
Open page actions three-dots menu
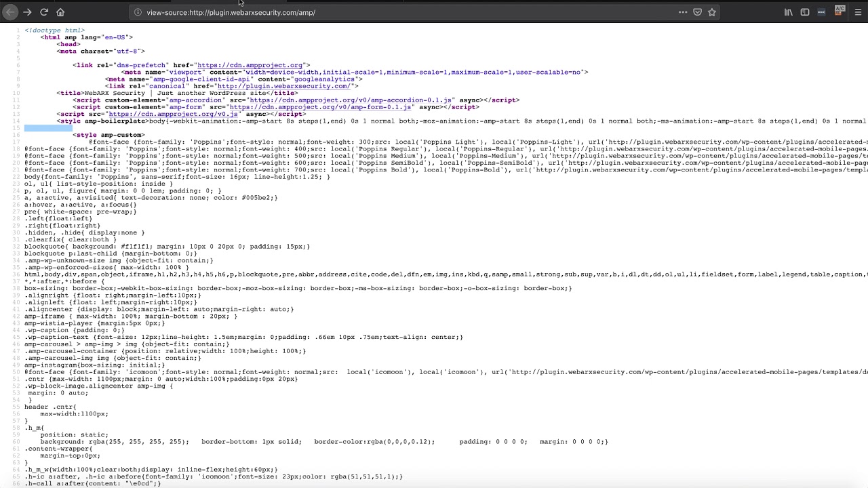[683, 12]
